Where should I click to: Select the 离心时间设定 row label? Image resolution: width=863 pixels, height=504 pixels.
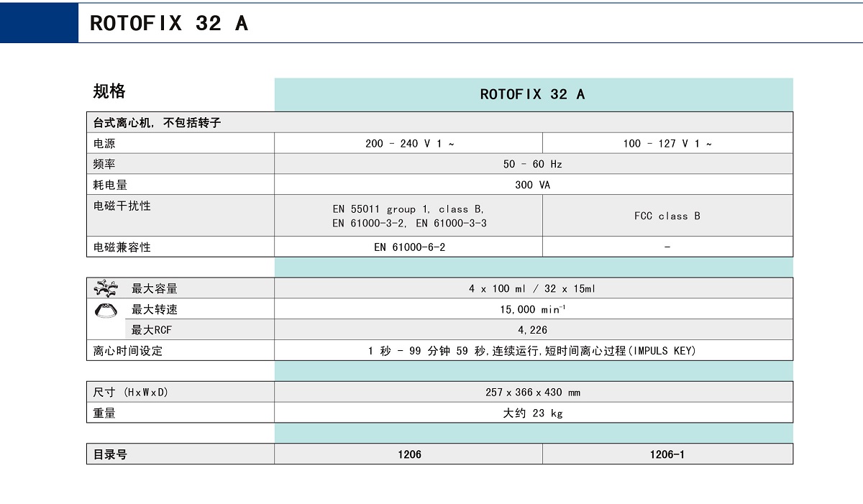point(128,352)
